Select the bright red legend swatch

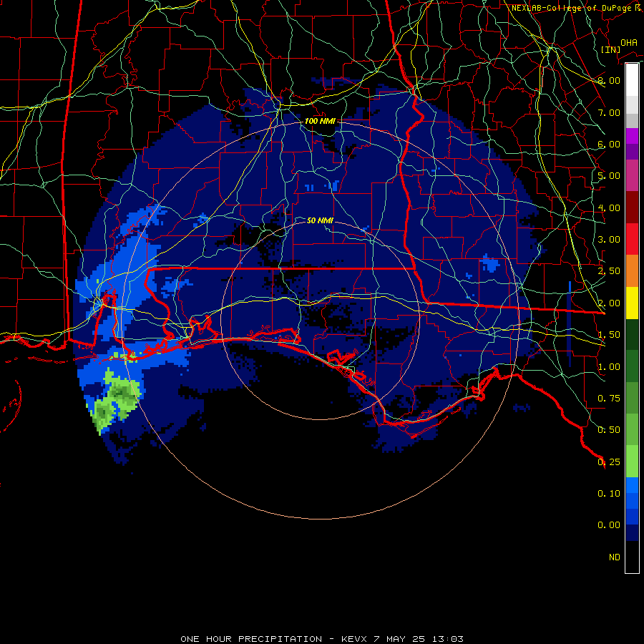coord(632,239)
